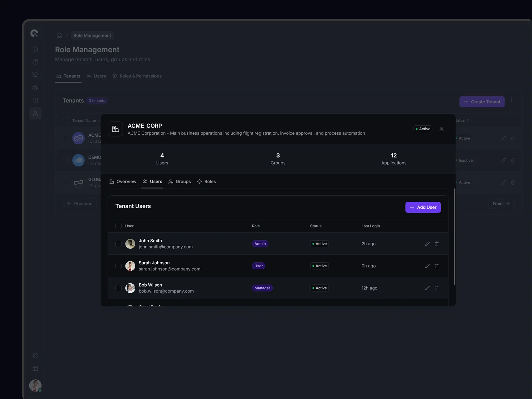Sort the tenants table by Status column
532x399 pixels.
462,120
